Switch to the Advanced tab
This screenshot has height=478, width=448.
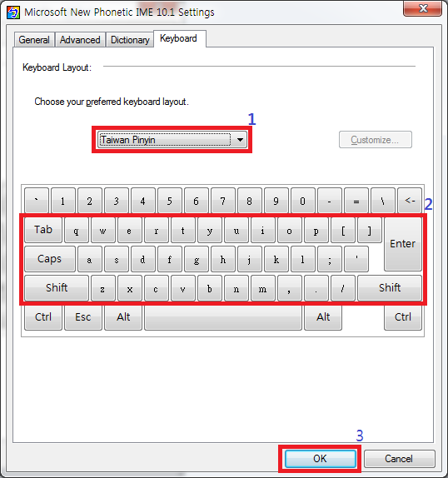80,40
